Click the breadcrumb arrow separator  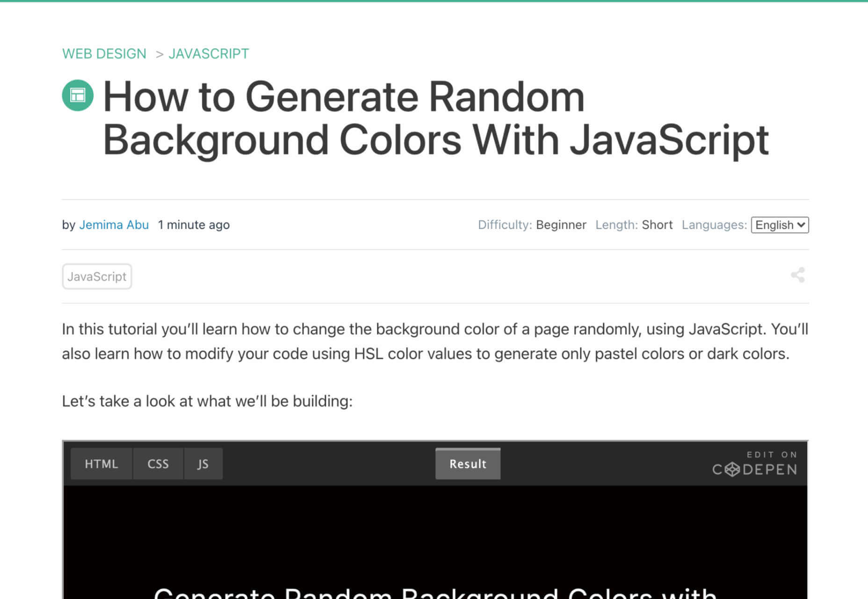159,54
